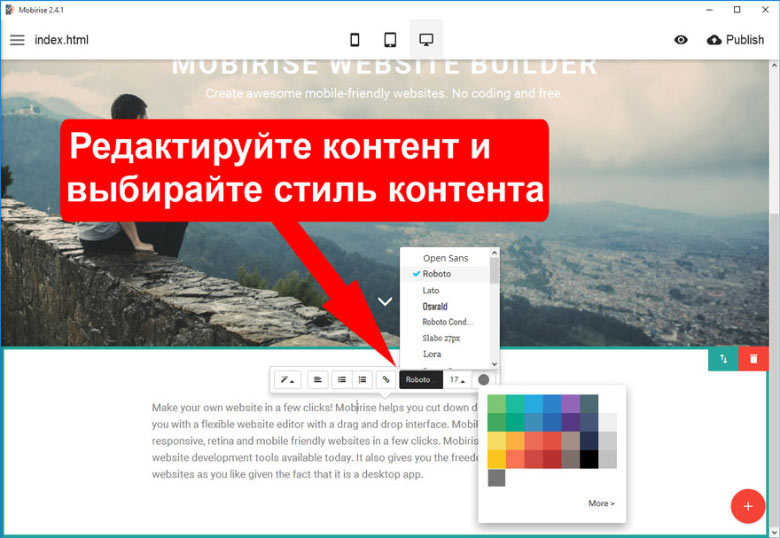
Task: Open the font size 17 dropdown
Action: point(457,380)
